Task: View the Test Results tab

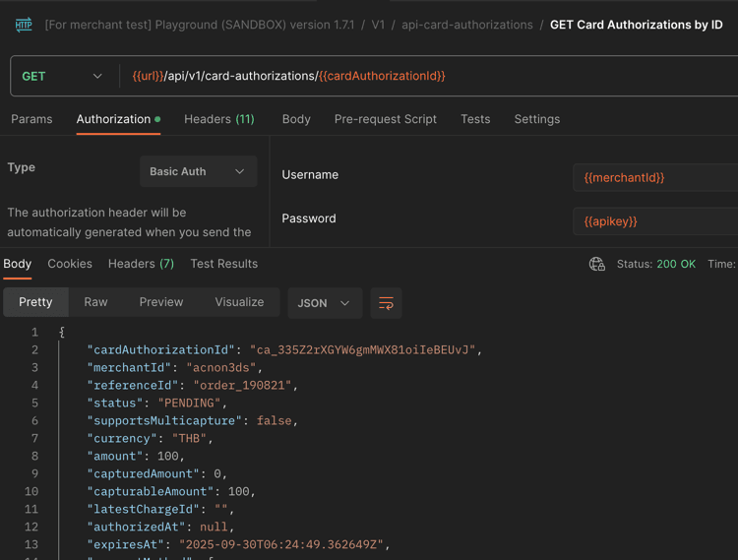Action: tap(223, 264)
